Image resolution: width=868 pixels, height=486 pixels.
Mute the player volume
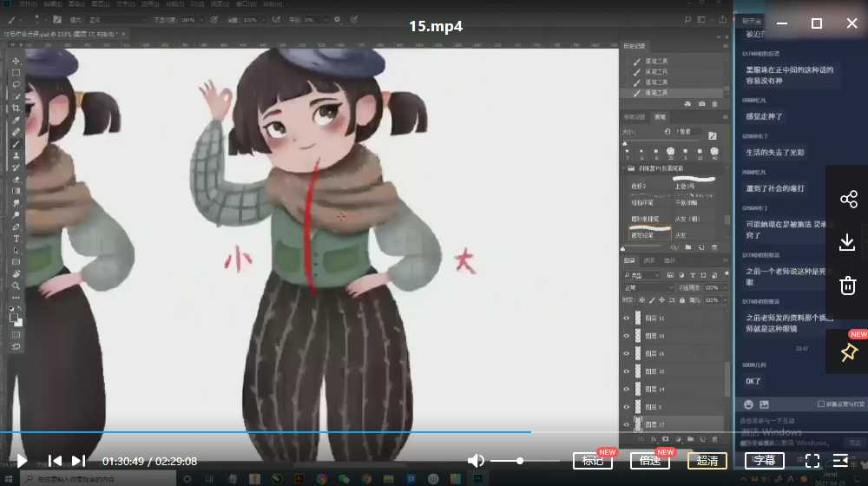(476, 461)
